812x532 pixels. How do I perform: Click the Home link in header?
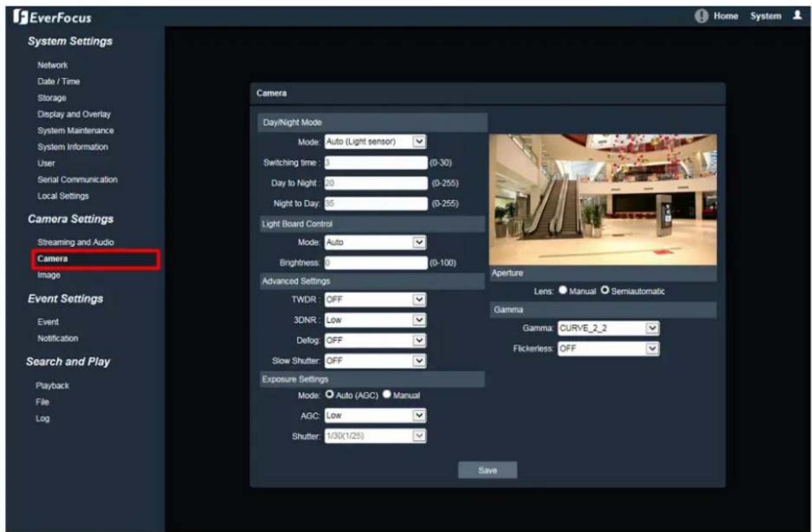pos(727,16)
